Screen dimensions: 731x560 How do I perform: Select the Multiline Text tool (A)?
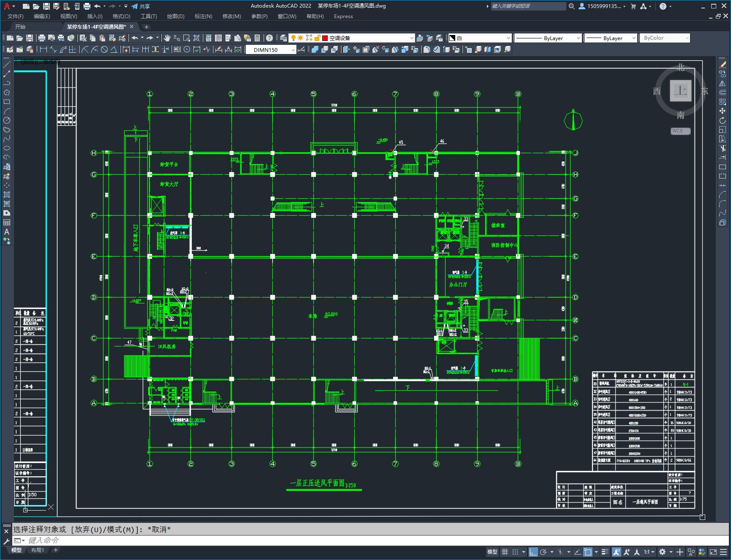tap(7, 232)
